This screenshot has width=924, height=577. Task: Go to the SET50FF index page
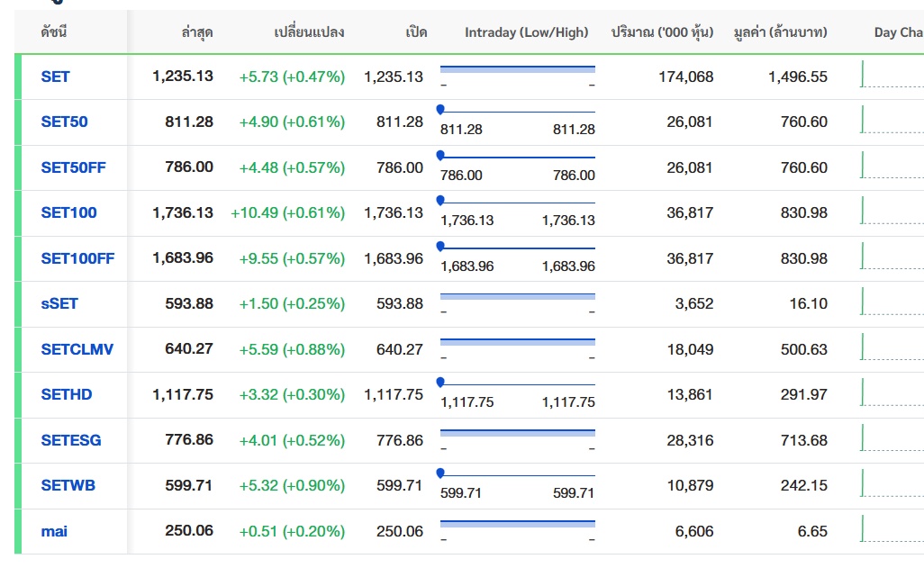(73, 167)
